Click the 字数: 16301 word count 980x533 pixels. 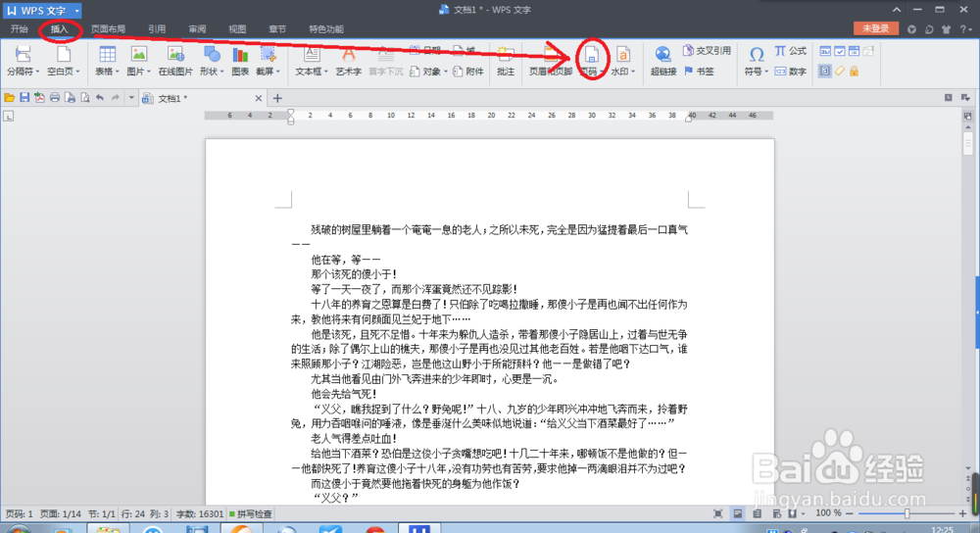pos(199,513)
